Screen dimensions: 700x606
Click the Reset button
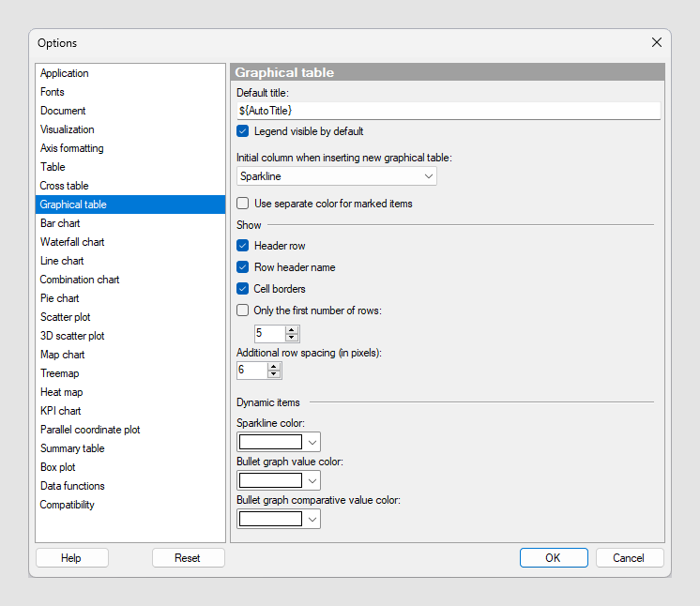point(188,558)
